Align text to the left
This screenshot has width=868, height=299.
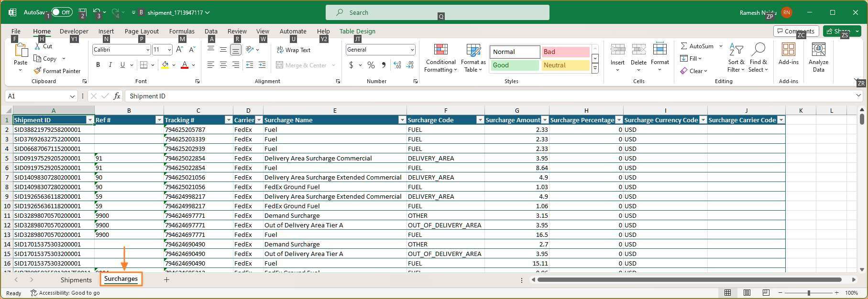(210, 65)
